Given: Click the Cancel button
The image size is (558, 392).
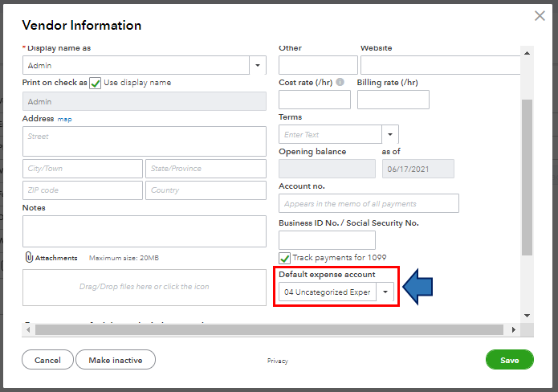Looking at the screenshot, I should pyautogui.click(x=47, y=360).
